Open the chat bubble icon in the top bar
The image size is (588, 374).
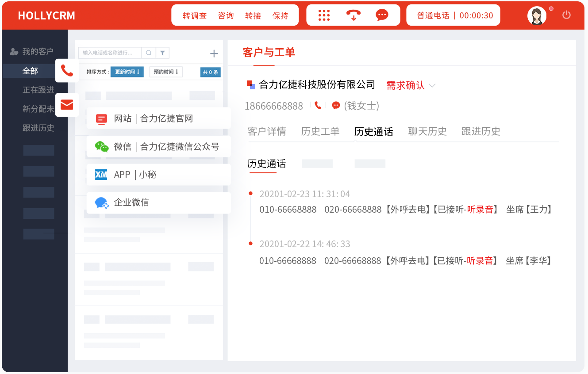(382, 15)
